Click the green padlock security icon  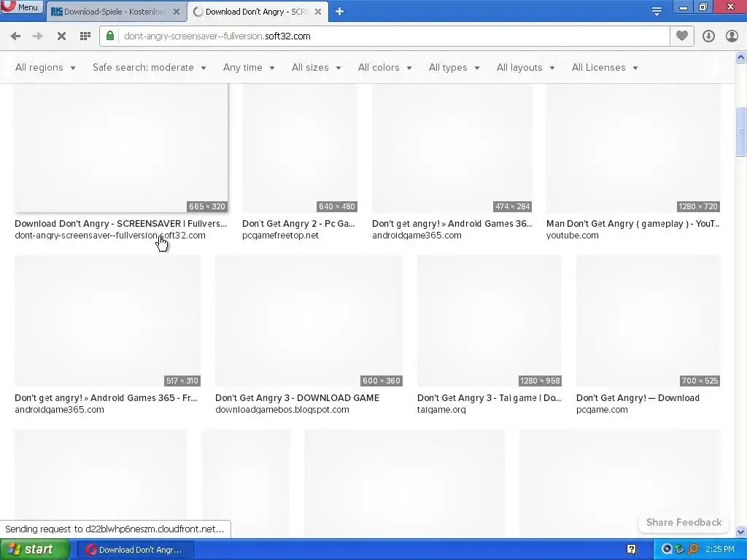(x=110, y=36)
